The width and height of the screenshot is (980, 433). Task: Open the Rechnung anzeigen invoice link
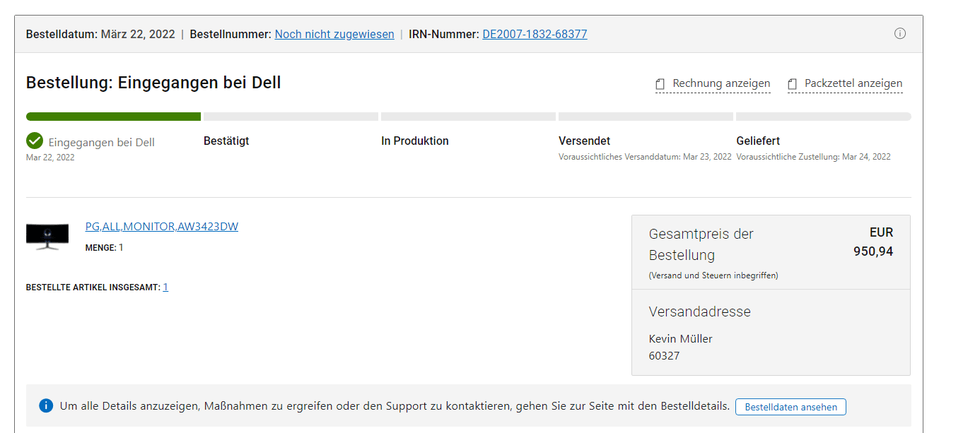click(x=713, y=83)
